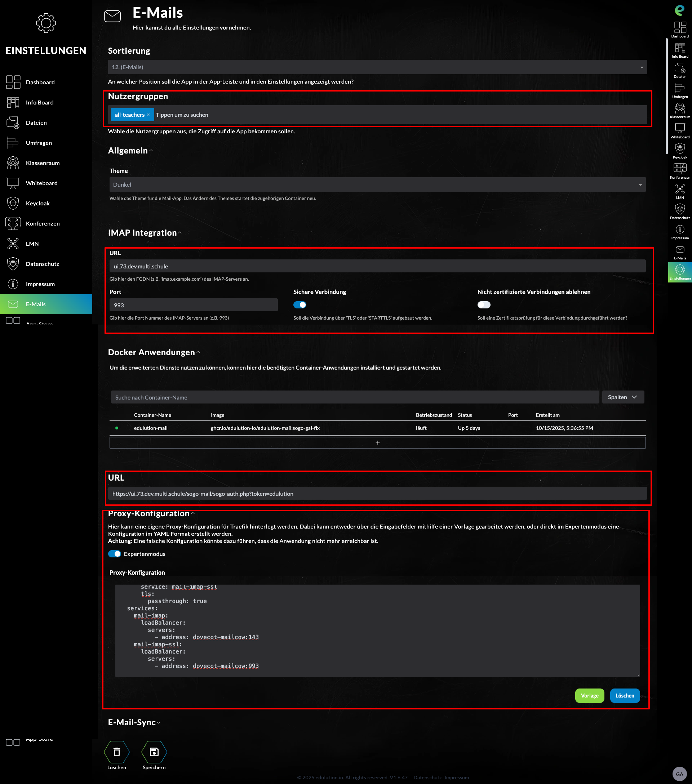
Task: Enable Nicht zertifizierte Verbindungen ablehnen toggle
Action: (484, 305)
